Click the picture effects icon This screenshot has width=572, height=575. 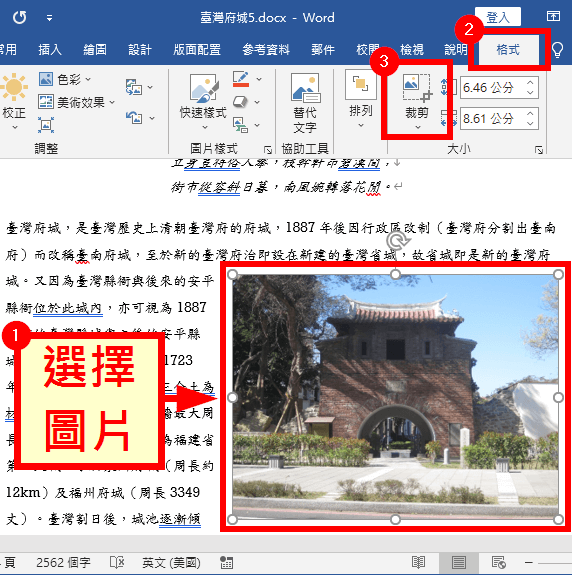(x=241, y=102)
